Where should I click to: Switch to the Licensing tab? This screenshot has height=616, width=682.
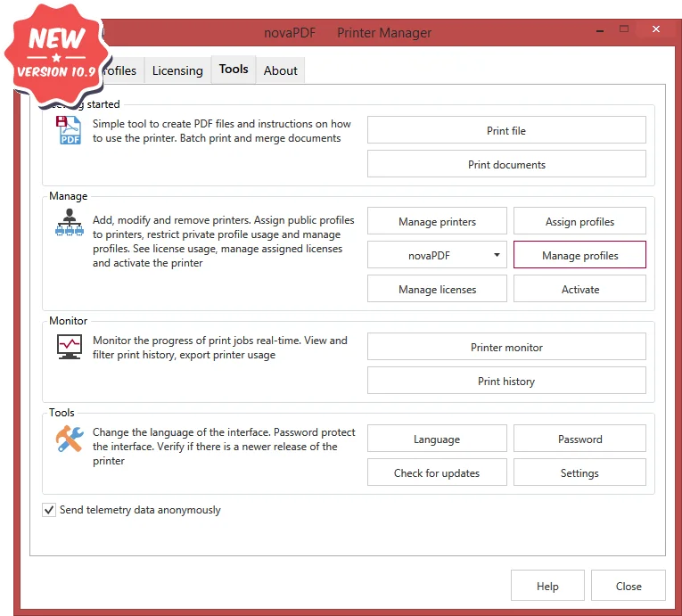pyautogui.click(x=177, y=70)
